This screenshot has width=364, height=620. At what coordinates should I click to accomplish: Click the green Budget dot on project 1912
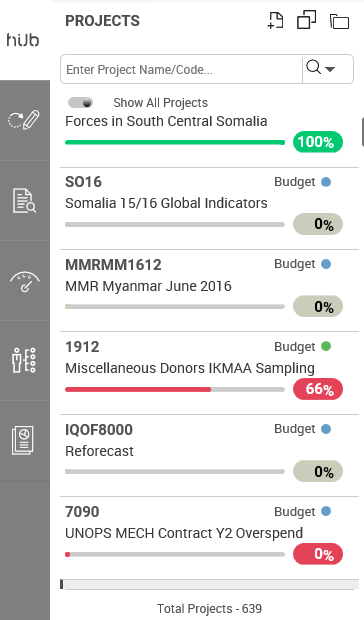pos(326,346)
